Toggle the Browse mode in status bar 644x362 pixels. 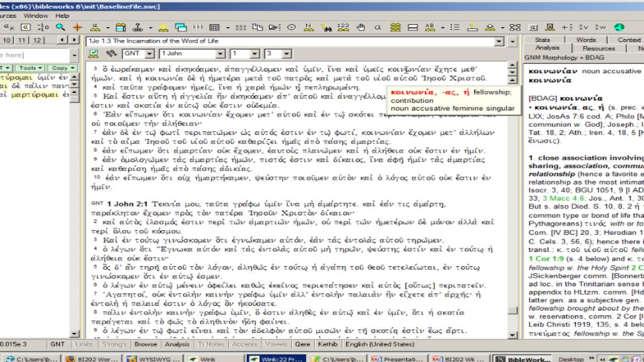tap(145, 344)
